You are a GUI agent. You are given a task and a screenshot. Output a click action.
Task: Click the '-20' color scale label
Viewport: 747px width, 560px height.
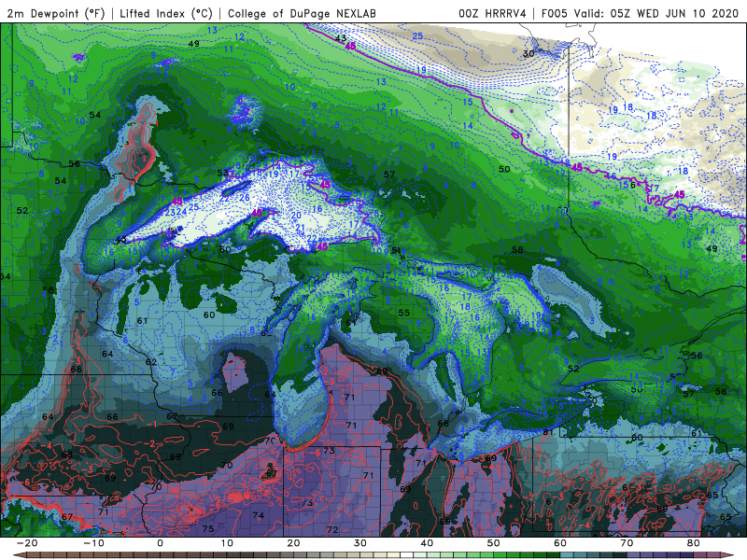tap(27, 542)
